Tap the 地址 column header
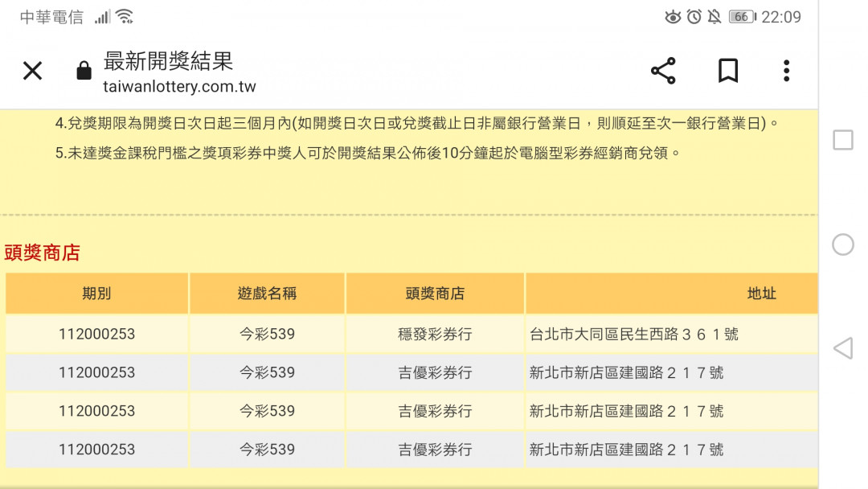868x489 pixels. (x=762, y=293)
